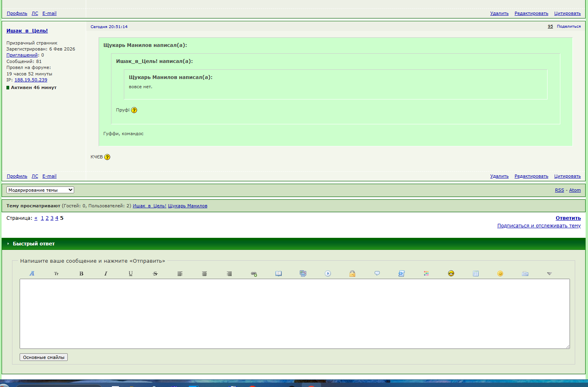Insert a quote with the speech bubble icon

pyautogui.click(x=377, y=274)
